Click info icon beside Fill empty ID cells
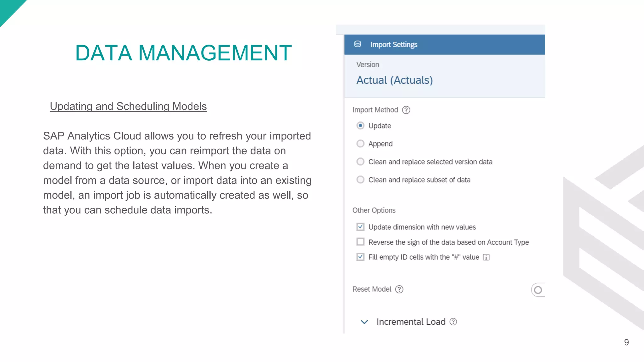Image resolution: width=644 pixels, height=362 pixels. tap(486, 257)
